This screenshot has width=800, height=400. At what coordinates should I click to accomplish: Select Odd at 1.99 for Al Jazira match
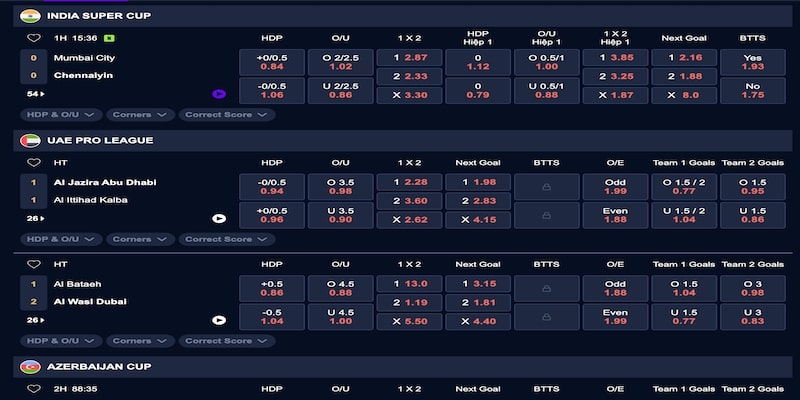pos(614,187)
